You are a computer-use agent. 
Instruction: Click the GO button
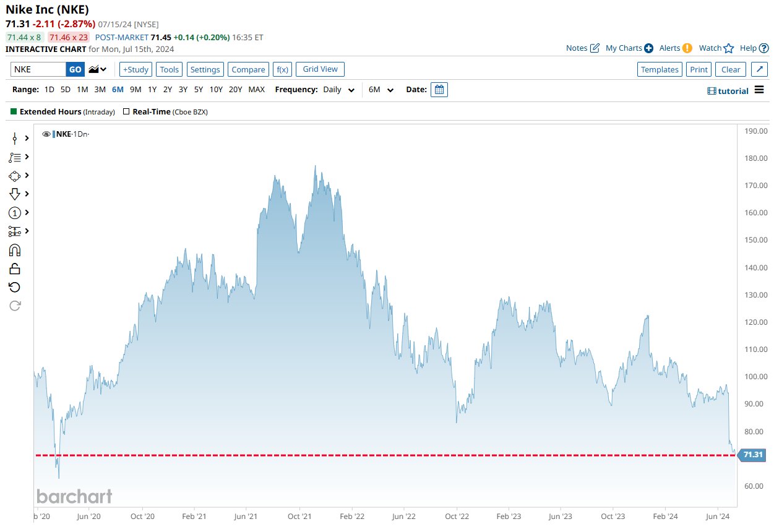[75, 69]
